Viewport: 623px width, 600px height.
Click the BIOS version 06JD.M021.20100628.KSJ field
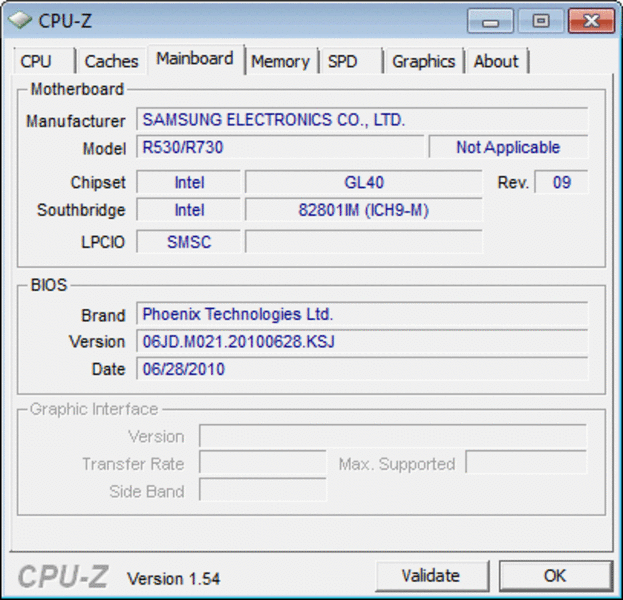tap(362, 341)
